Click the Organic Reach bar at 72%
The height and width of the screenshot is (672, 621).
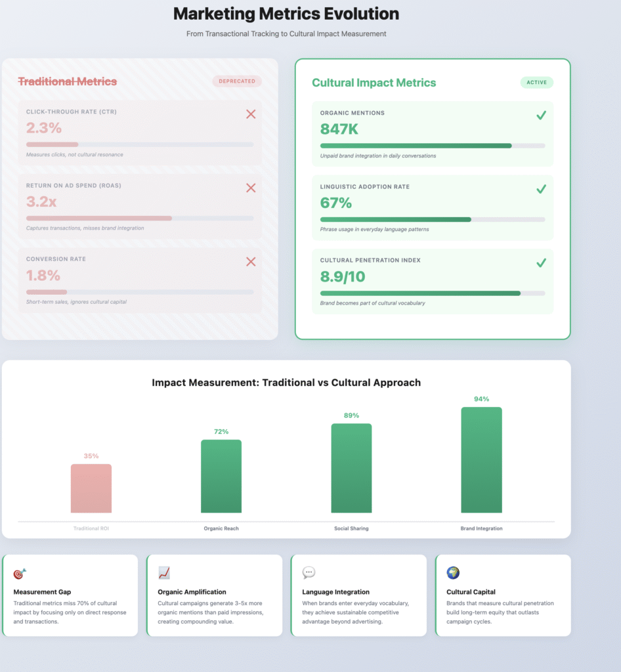221,476
